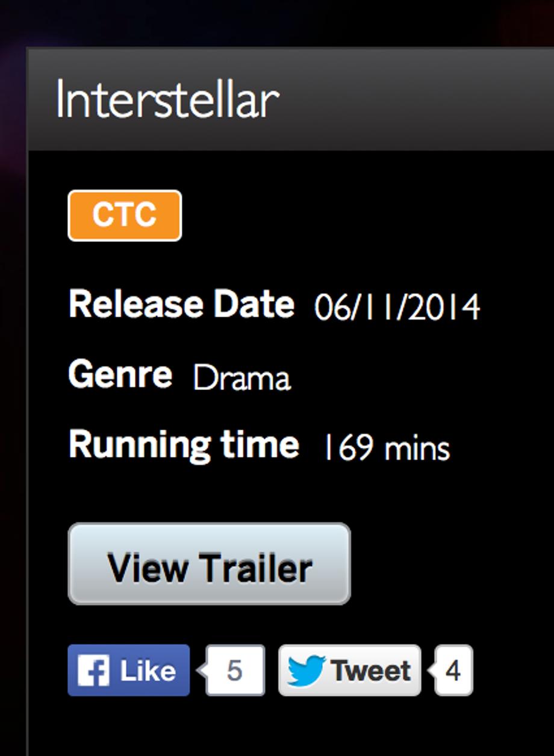Click the Drama genre value
This screenshot has width=554, height=756.
tap(242, 378)
